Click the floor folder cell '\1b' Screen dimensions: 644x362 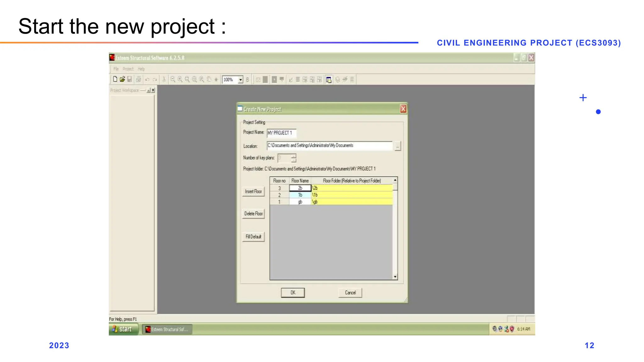(x=352, y=195)
